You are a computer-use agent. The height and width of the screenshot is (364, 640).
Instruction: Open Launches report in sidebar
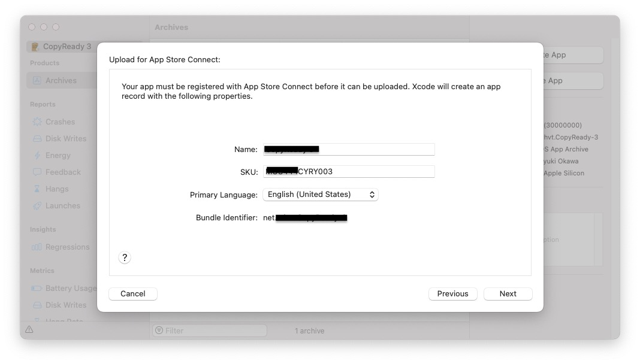[62, 205]
